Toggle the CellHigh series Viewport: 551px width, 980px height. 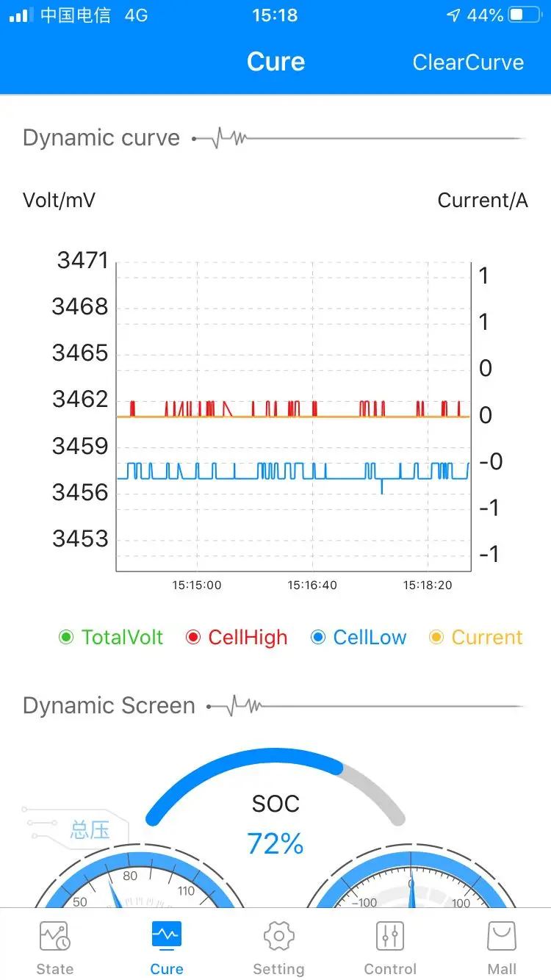click(237, 637)
